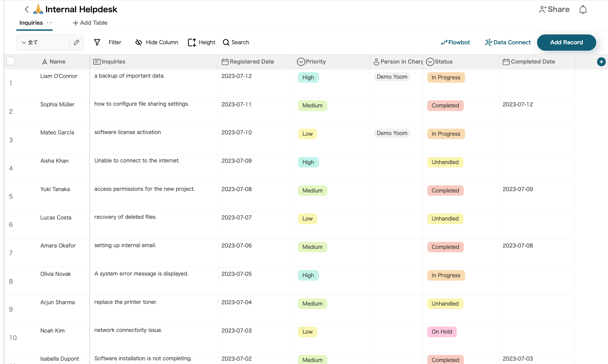Add a new column with plus icon

point(601,62)
